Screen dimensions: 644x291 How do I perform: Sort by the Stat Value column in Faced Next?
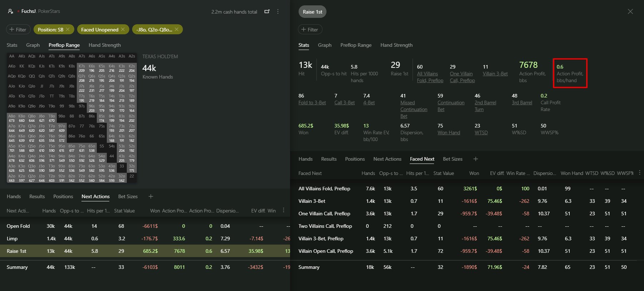(444, 173)
